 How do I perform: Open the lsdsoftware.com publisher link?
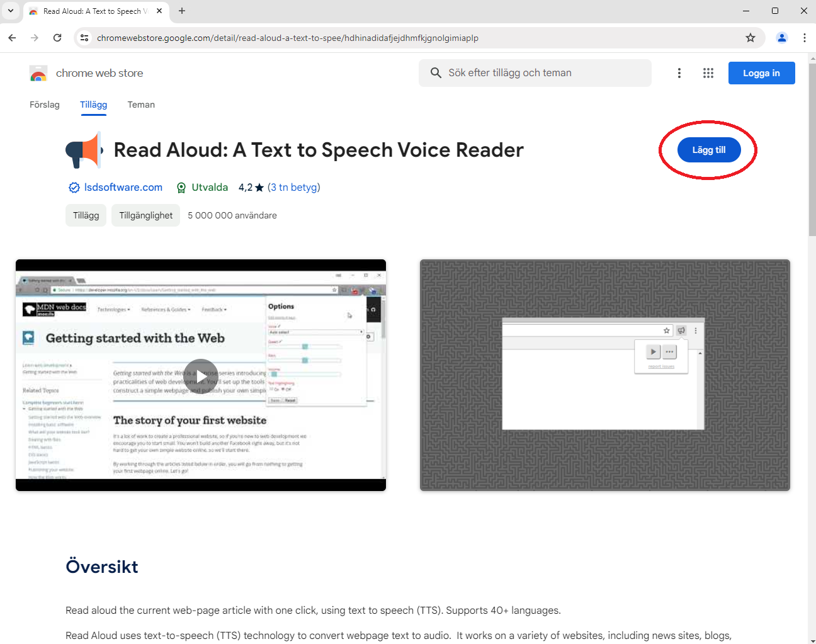point(123,187)
